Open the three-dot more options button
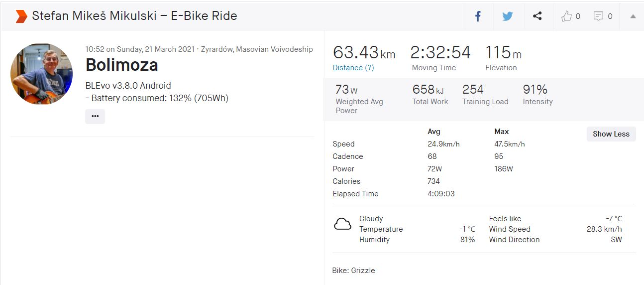The image size is (644, 285). [95, 116]
